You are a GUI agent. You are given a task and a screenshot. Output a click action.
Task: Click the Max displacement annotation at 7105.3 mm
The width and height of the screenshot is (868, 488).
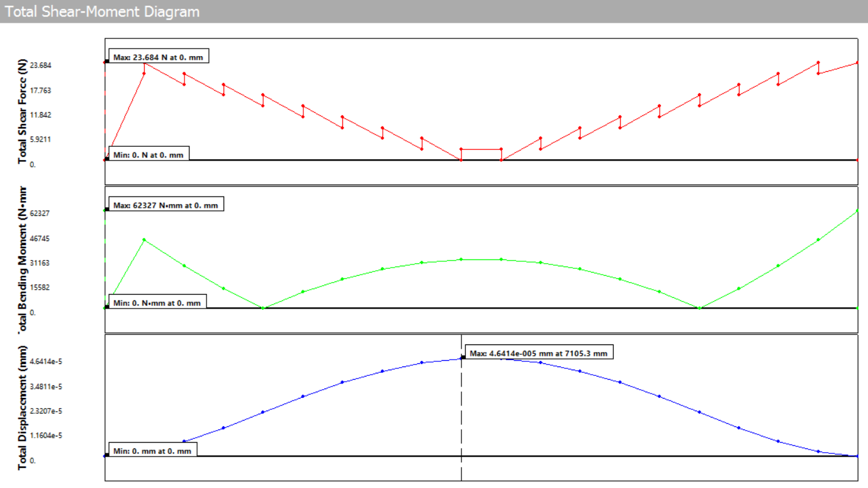pyautogui.click(x=539, y=353)
